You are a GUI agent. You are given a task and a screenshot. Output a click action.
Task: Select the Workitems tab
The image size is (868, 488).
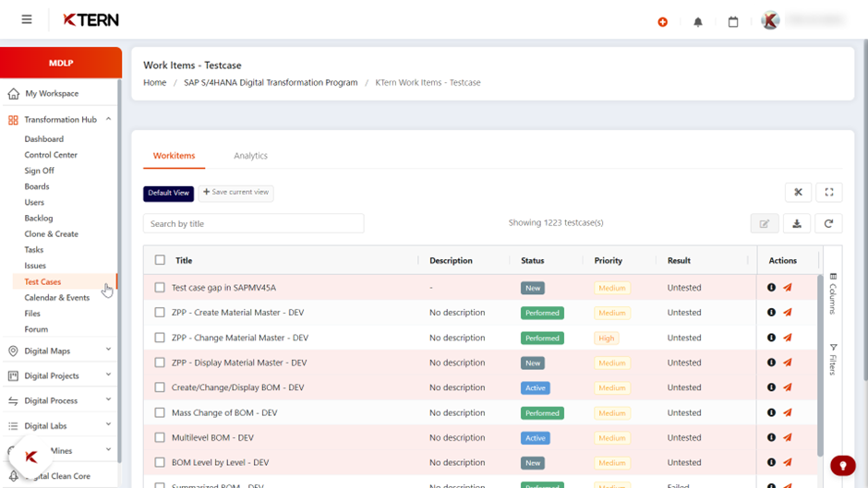click(174, 156)
